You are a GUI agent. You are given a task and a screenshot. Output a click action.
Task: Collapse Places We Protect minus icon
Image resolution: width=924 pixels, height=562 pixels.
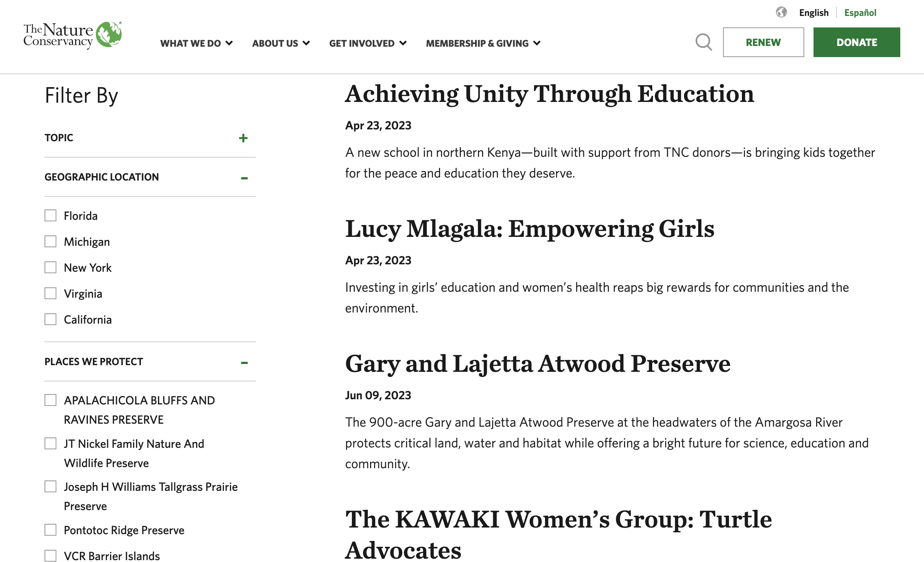point(244,362)
